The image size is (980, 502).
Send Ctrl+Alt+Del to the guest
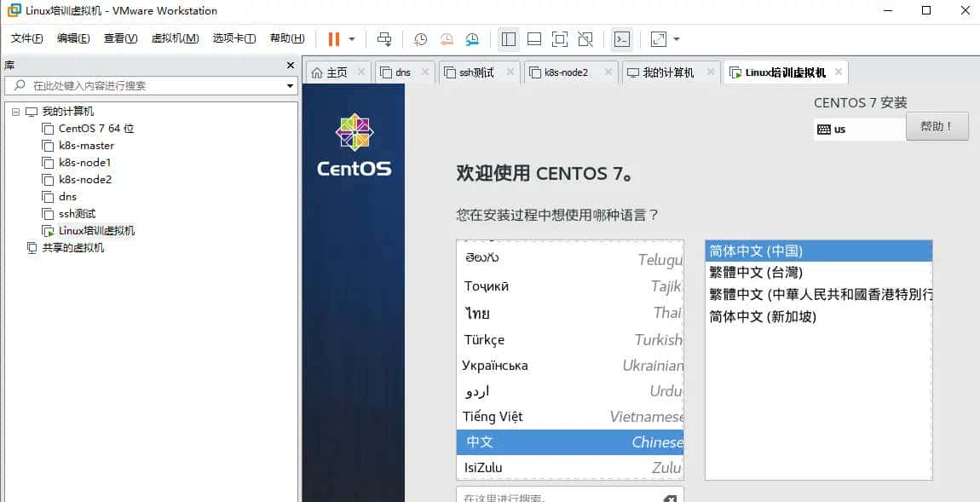click(x=383, y=39)
